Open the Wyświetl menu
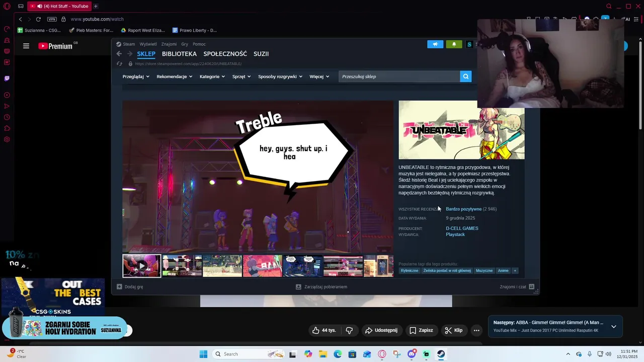This screenshot has height=362, width=644. [x=148, y=44]
